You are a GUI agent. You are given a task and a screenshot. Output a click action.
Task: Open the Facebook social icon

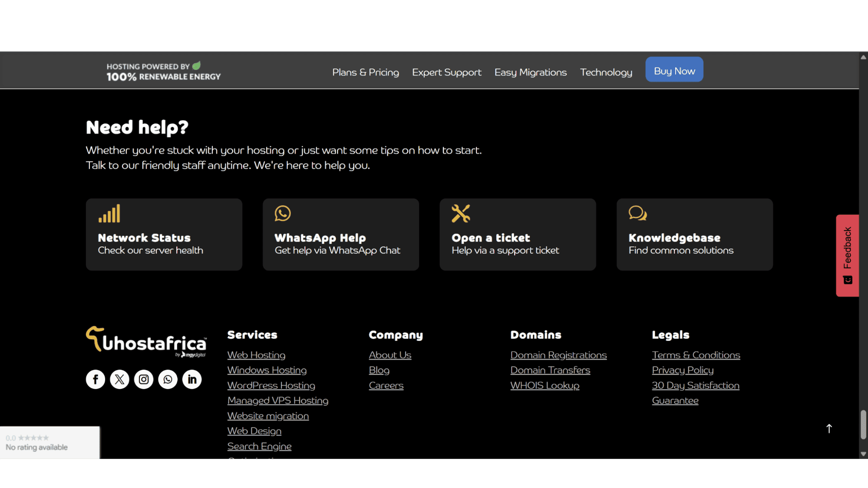click(96, 379)
